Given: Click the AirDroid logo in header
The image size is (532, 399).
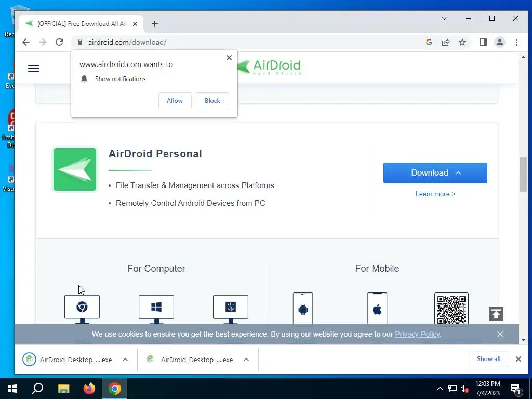Looking at the screenshot, I should (269, 67).
